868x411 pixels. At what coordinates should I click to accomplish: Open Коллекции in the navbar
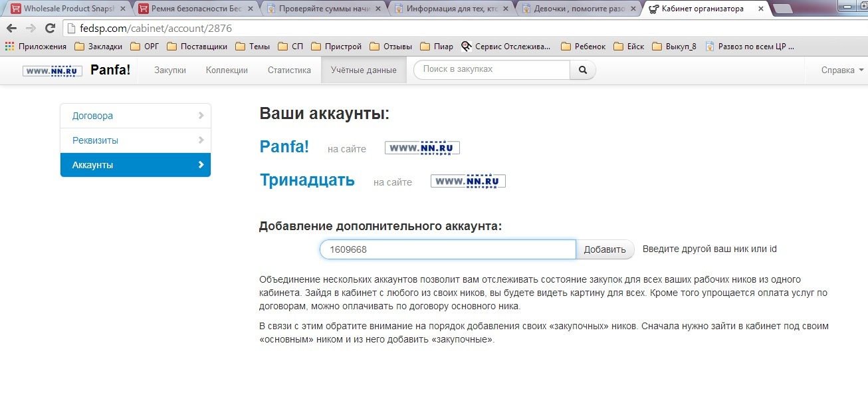pyautogui.click(x=227, y=70)
